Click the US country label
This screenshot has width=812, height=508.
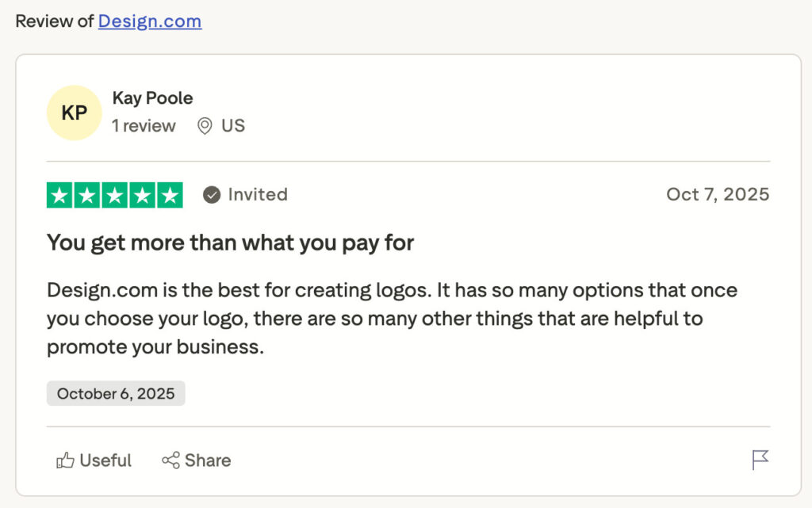233,126
